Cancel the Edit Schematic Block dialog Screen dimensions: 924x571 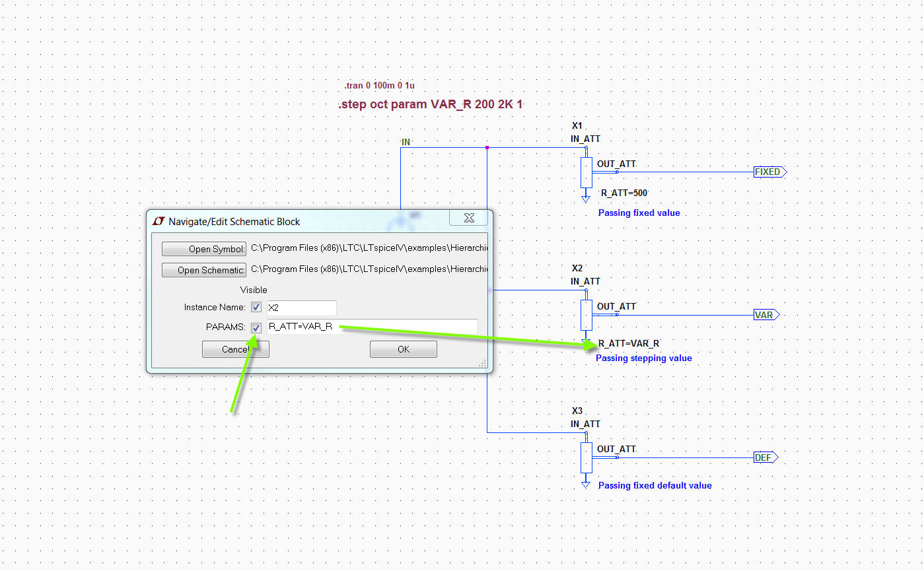click(x=235, y=349)
